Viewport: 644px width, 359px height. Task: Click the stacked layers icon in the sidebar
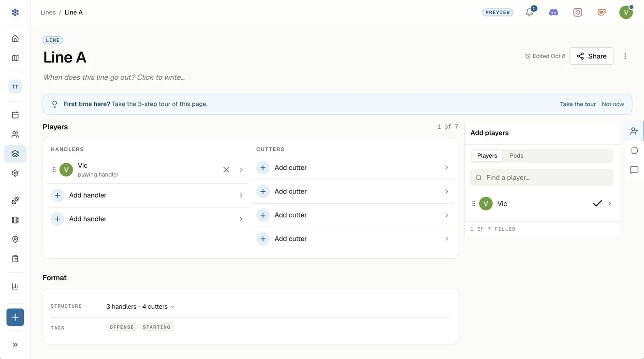(x=15, y=154)
